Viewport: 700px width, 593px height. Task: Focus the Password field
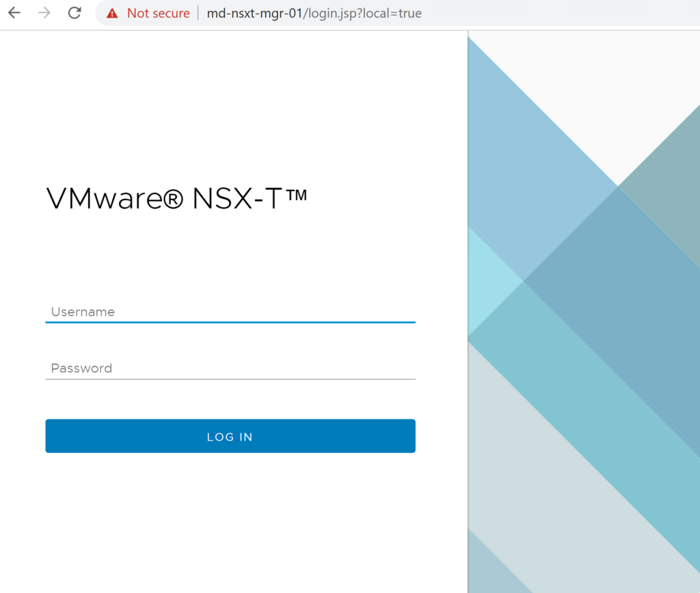[x=230, y=368]
